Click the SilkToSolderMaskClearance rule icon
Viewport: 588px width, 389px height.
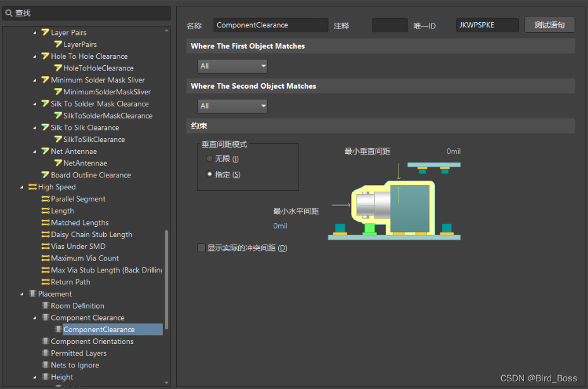58,115
